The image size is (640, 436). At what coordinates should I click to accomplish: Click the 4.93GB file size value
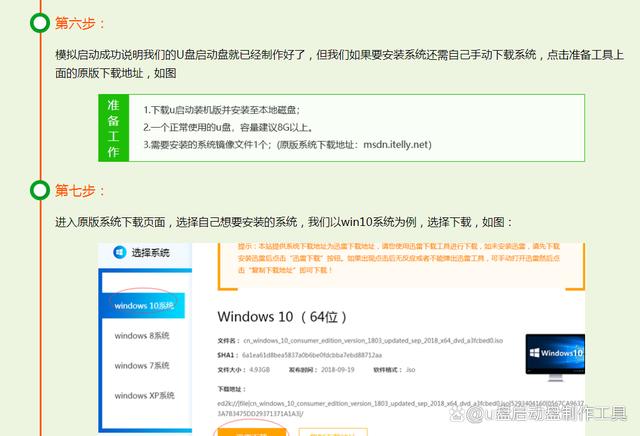tap(259, 369)
